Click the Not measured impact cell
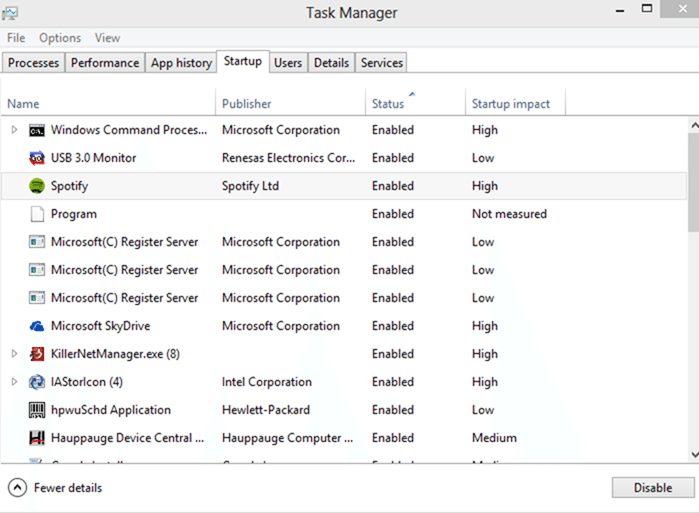Image resolution: width=699 pixels, height=513 pixels. click(509, 214)
